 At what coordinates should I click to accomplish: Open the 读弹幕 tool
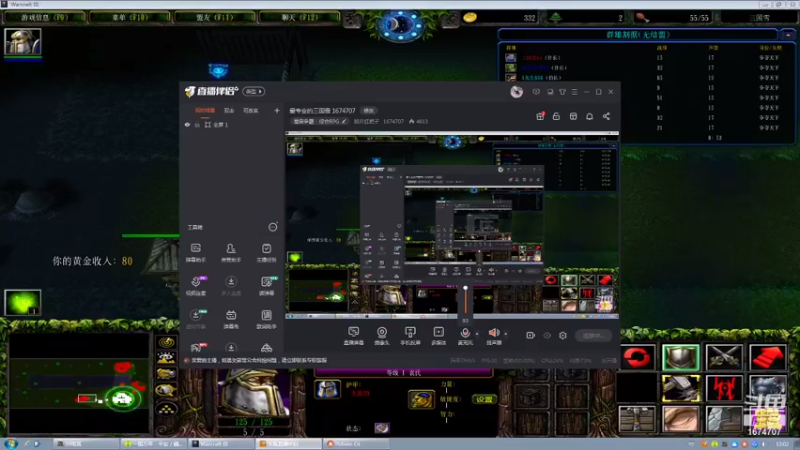tap(266, 286)
